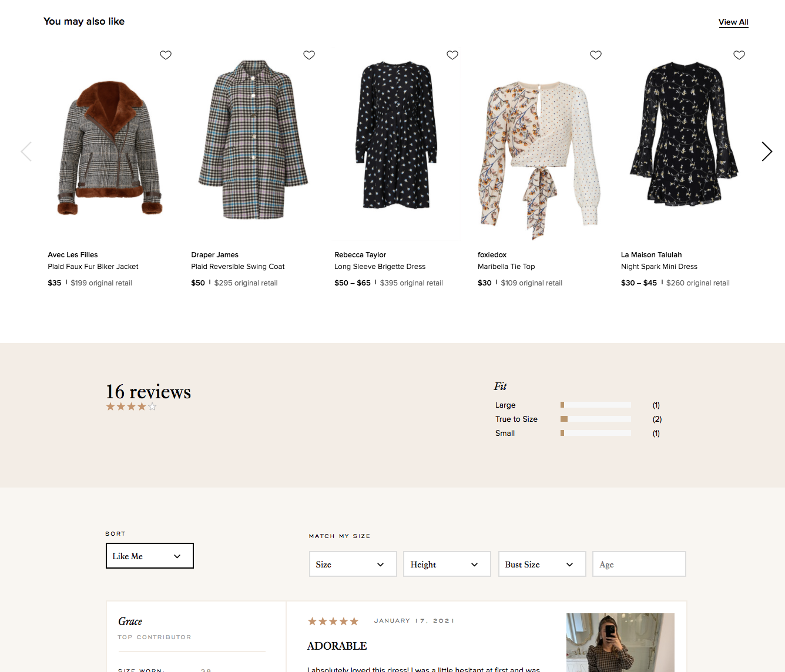
Task: Expand the Bust Size dropdown
Action: [542, 564]
